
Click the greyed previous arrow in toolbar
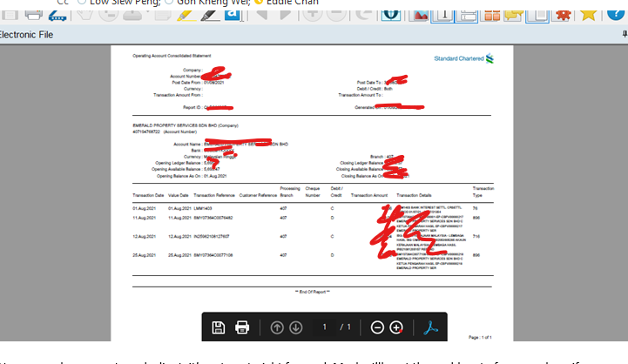pos(261,15)
